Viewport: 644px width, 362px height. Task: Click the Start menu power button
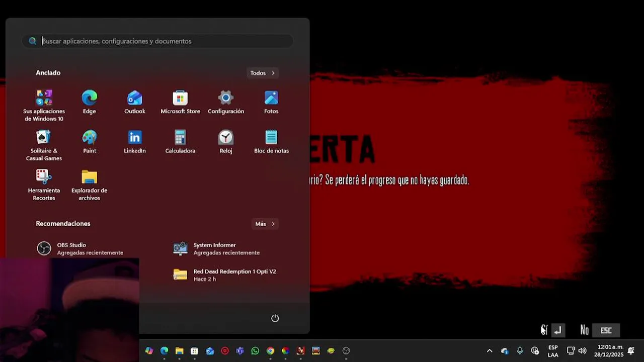click(x=275, y=318)
